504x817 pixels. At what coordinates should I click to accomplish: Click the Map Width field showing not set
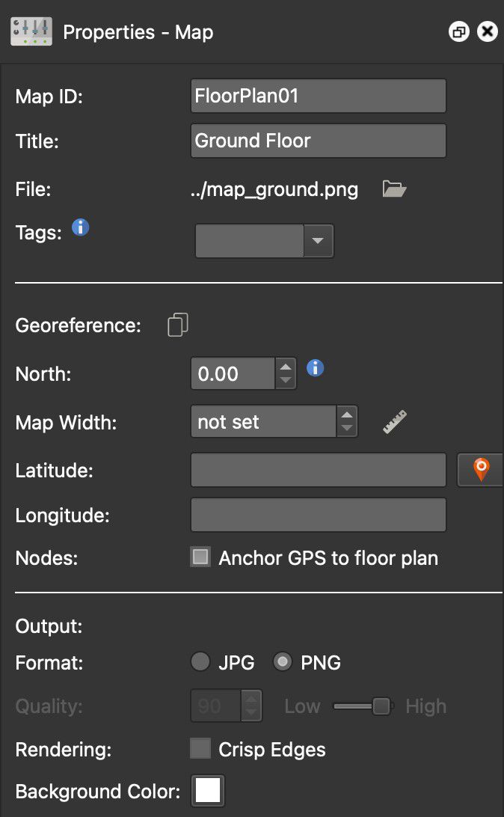263,421
